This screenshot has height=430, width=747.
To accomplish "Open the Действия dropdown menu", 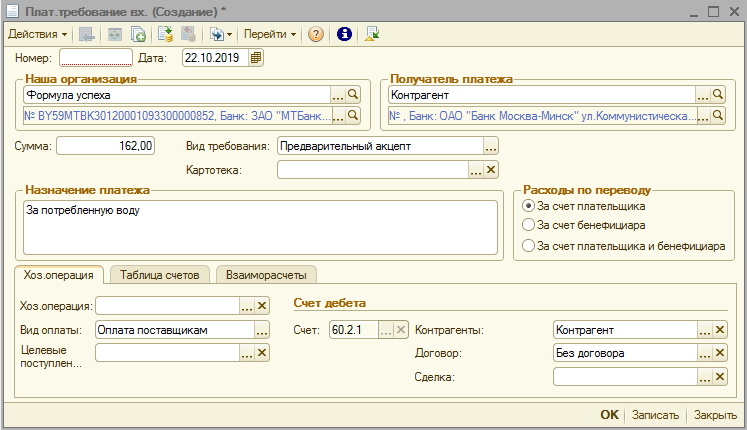I will (38, 34).
